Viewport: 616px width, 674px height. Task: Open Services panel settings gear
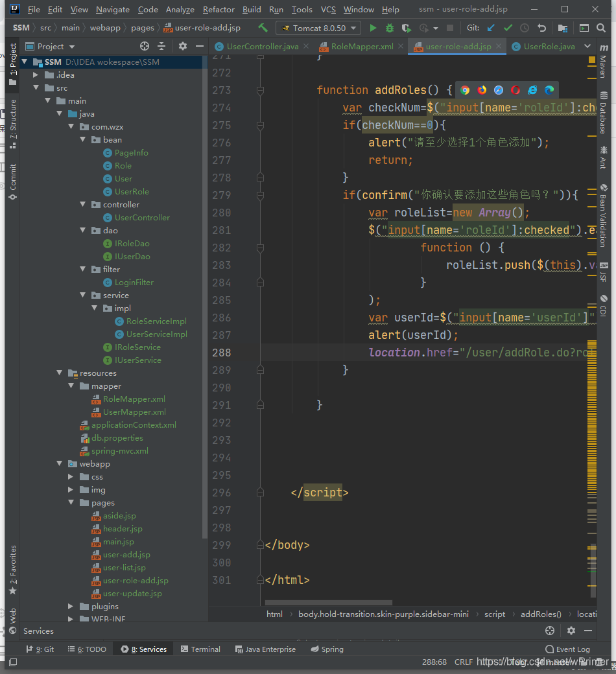click(571, 631)
